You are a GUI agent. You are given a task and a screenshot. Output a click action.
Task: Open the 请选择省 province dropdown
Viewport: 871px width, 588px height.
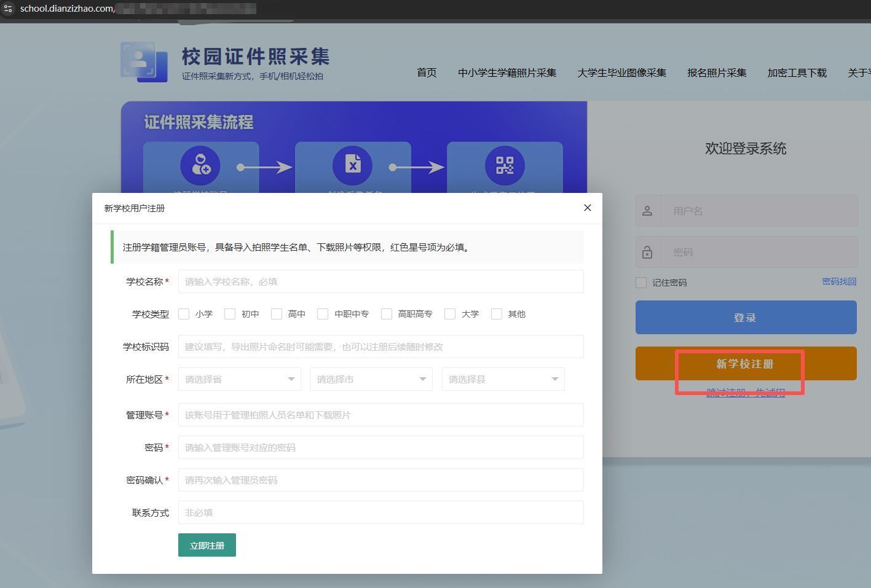pyautogui.click(x=239, y=379)
